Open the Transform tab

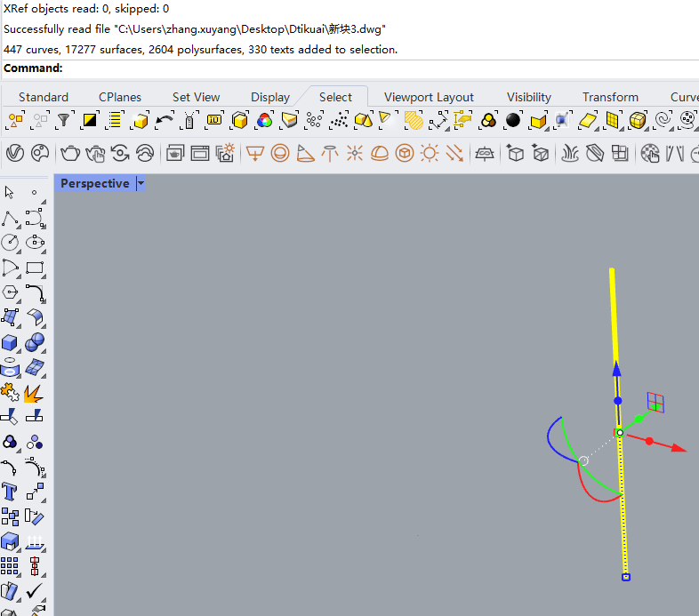pos(610,97)
